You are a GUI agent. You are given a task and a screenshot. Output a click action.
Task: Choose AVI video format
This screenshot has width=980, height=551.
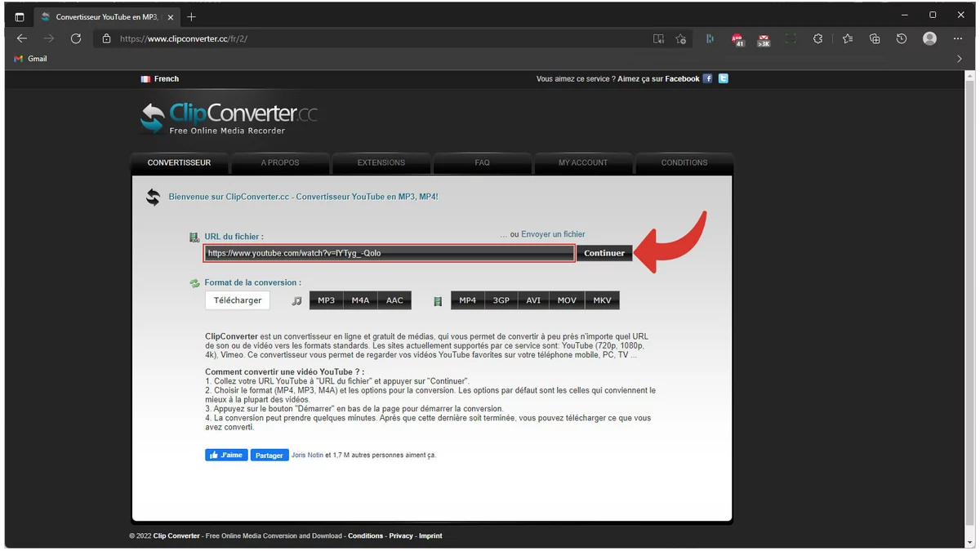coord(533,300)
